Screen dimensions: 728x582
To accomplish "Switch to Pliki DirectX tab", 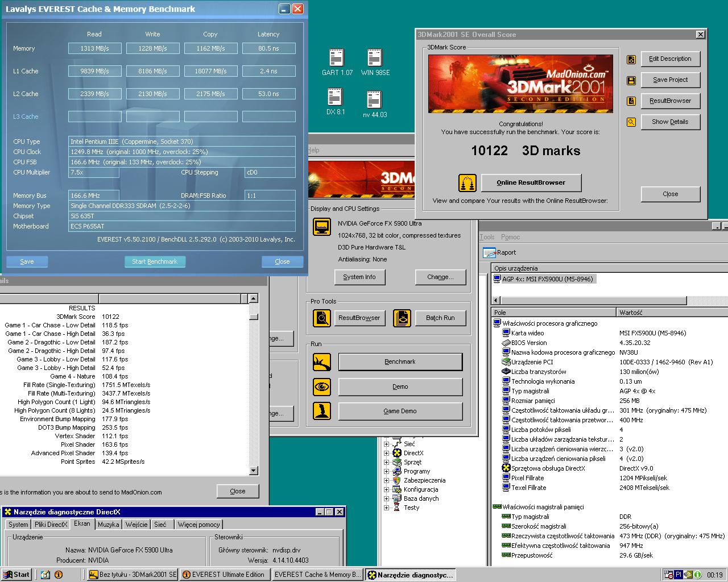I will coord(51,525).
